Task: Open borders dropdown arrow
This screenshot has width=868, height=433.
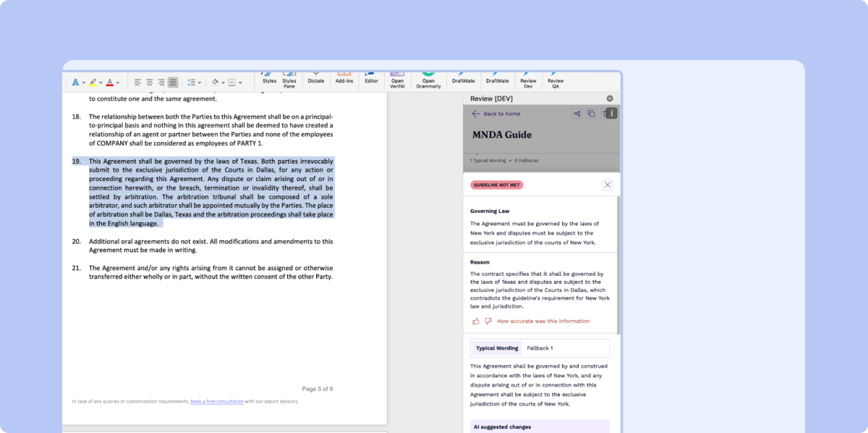Action: click(240, 83)
